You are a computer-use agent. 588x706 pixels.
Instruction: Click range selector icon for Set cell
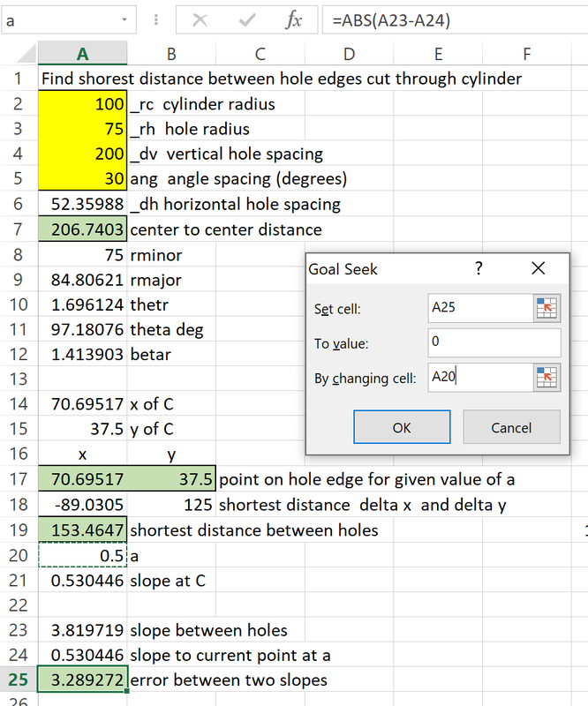point(547,308)
